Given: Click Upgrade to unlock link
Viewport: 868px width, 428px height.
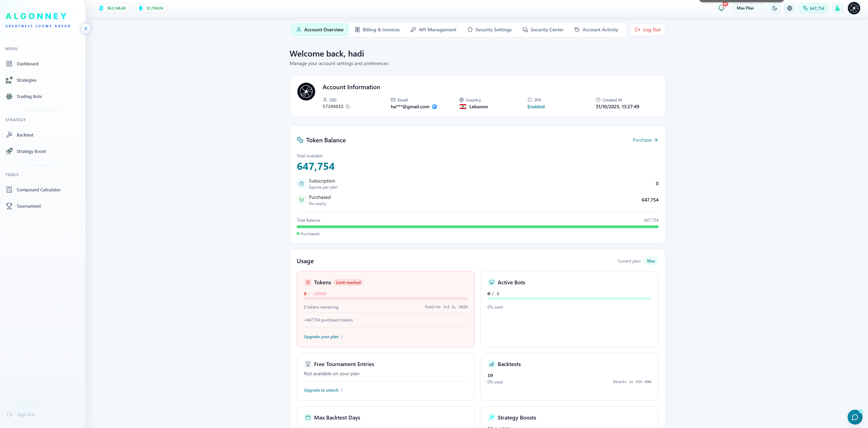Looking at the screenshot, I should (323, 390).
